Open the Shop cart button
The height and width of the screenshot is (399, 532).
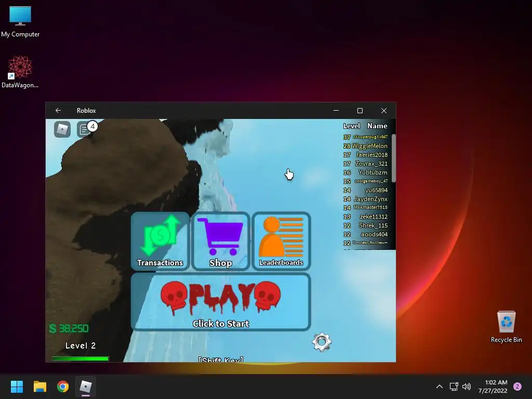(x=220, y=241)
